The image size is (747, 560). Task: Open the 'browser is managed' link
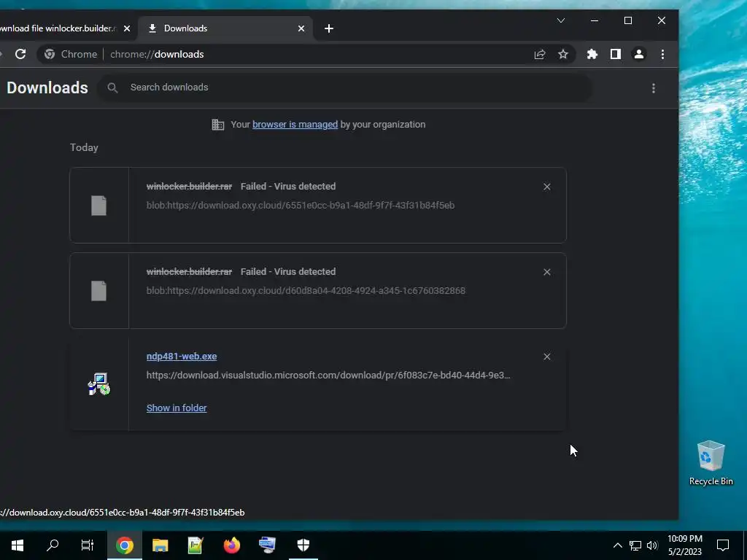tap(295, 125)
